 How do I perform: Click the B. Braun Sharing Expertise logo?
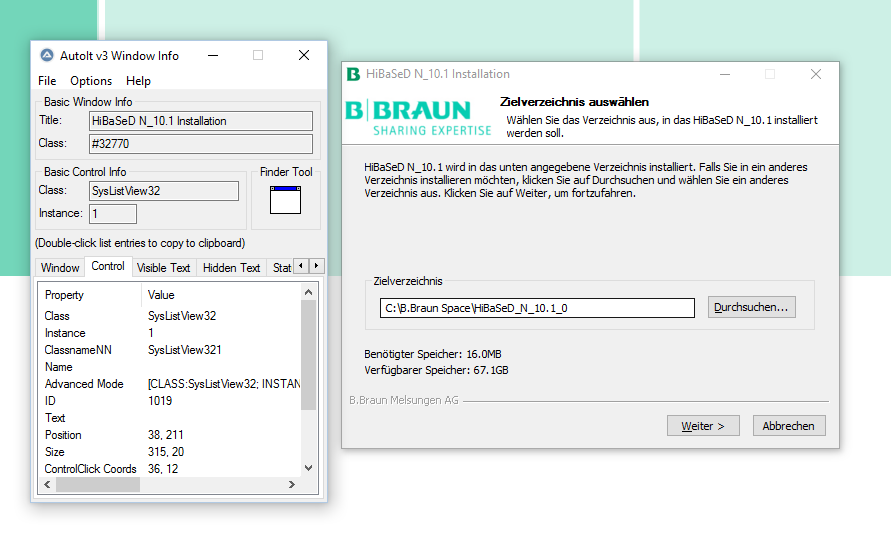pos(418,118)
